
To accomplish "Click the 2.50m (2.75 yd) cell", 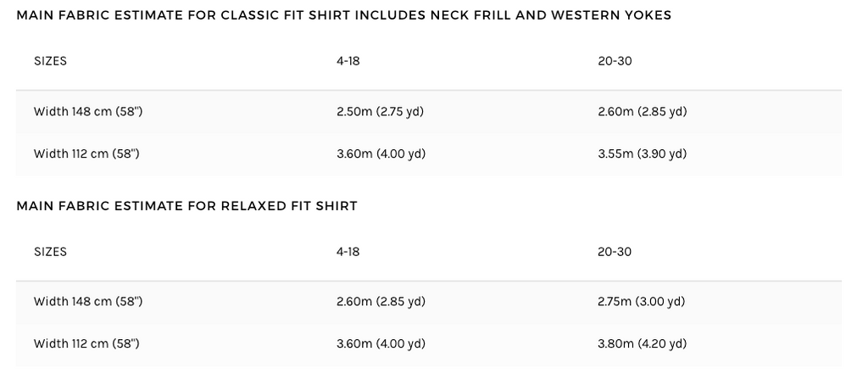I will click(x=380, y=111).
